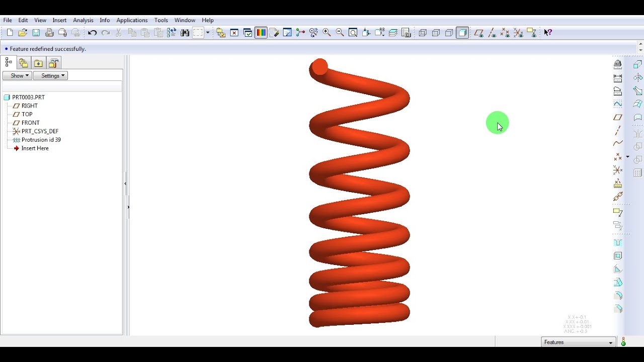Viewport: 644px width, 362px height.
Task: Select the Insert Here marker
Action: tap(35, 148)
